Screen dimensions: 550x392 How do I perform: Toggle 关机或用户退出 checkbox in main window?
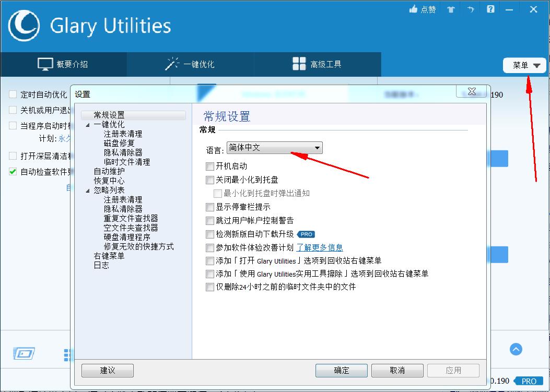pos(13,110)
